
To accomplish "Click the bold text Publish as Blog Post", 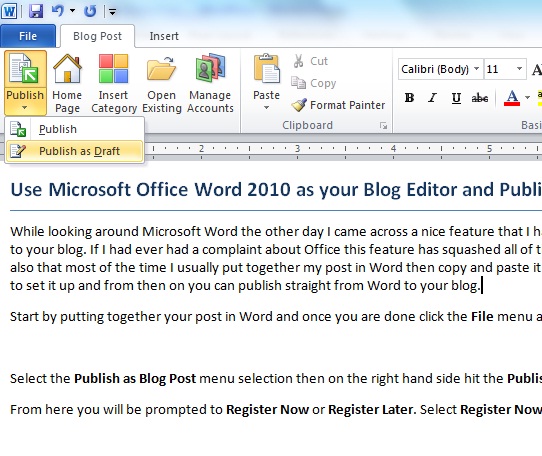I will tap(135, 379).
